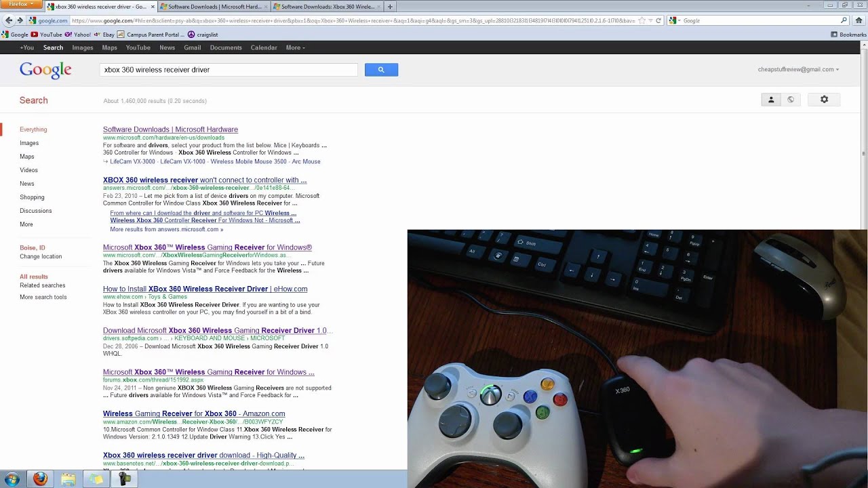Viewport: 868px width, 488px height.
Task: Open the craigslist bookmark
Action: point(203,35)
